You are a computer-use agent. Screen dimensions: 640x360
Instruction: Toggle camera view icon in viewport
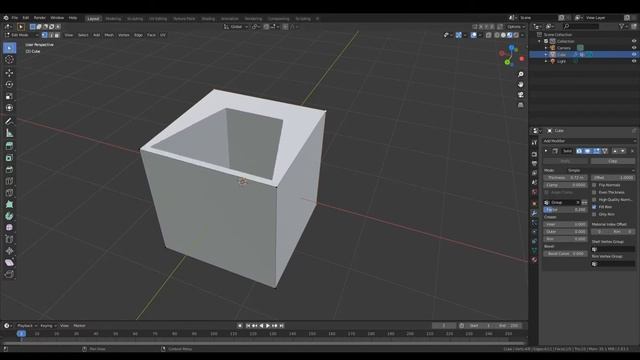pos(520,95)
